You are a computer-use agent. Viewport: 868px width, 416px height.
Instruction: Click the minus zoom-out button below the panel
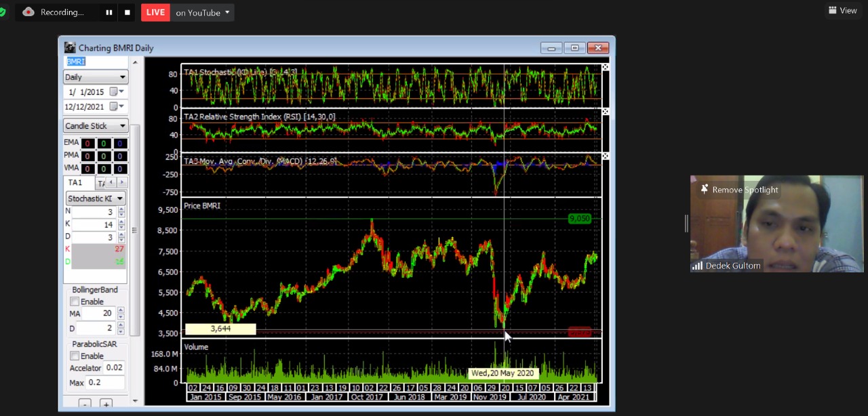coord(85,404)
